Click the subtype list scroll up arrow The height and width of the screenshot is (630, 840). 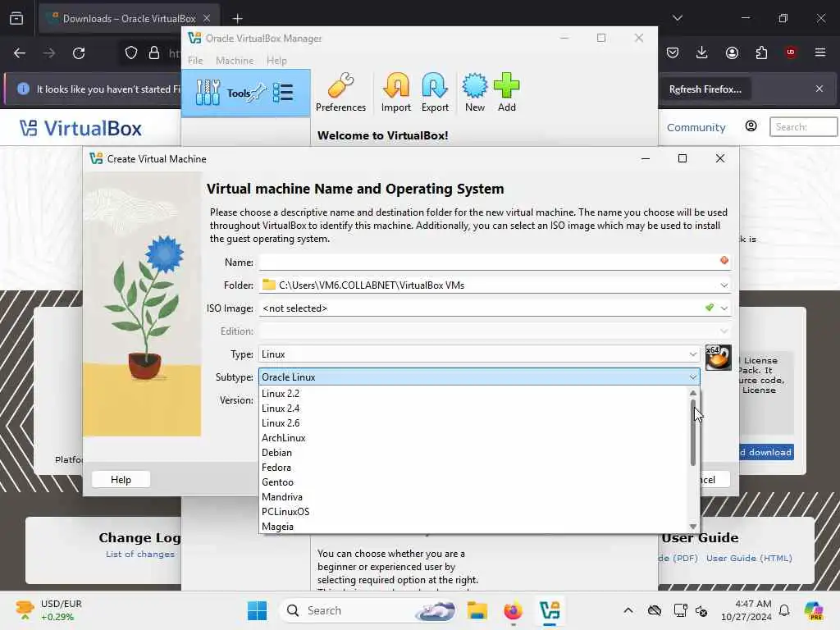(692, 393)
